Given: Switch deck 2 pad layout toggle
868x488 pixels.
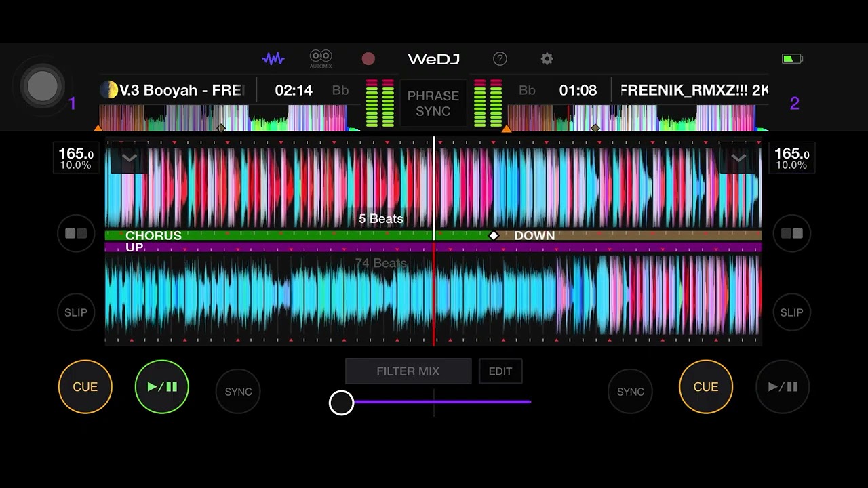Looking at the screenshot, I should (x=791, y=234).
